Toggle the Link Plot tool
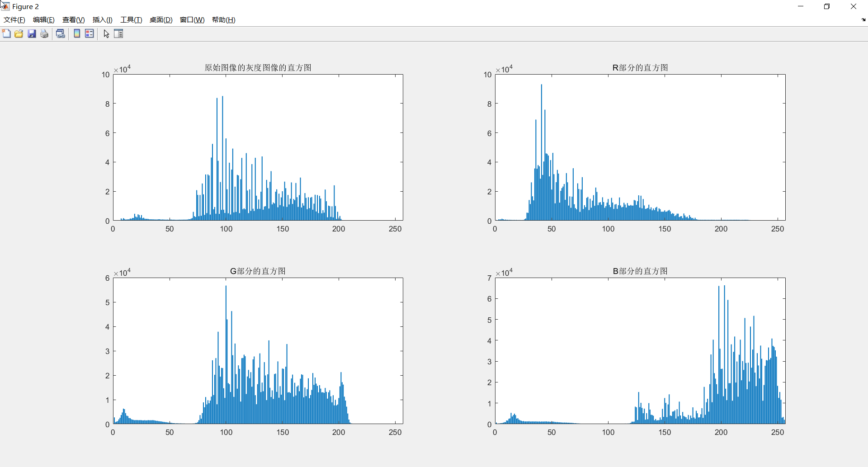868x467 pixels. 61,33
